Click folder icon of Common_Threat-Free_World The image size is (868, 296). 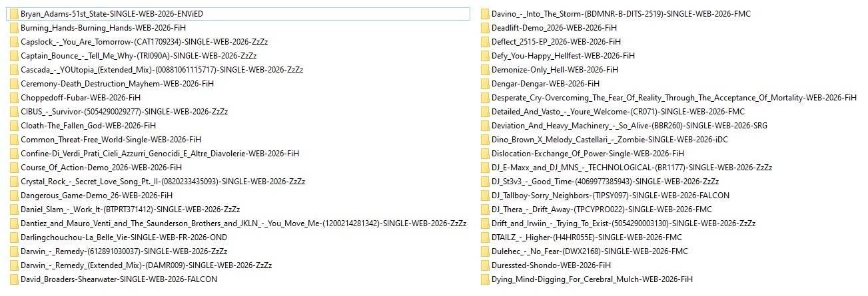[14, 139]
